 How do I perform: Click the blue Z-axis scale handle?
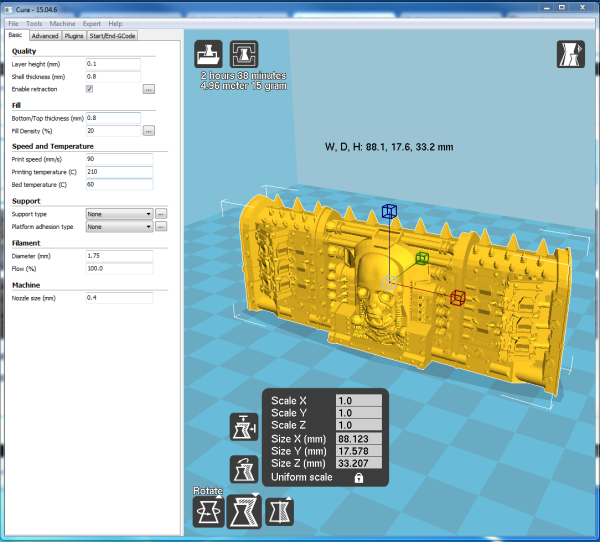(389, 211)
